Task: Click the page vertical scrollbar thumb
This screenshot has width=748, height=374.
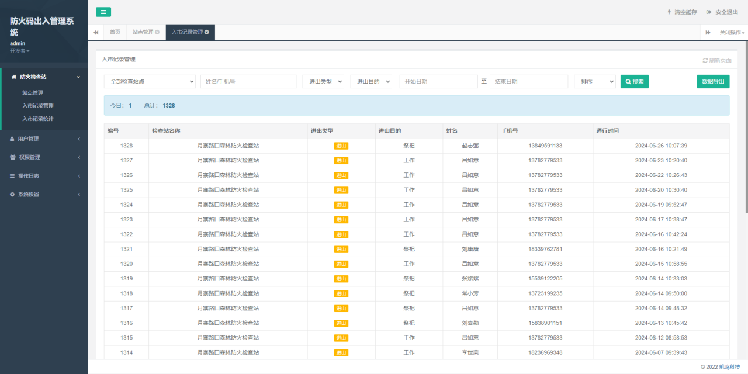Action: click(746, 126)
